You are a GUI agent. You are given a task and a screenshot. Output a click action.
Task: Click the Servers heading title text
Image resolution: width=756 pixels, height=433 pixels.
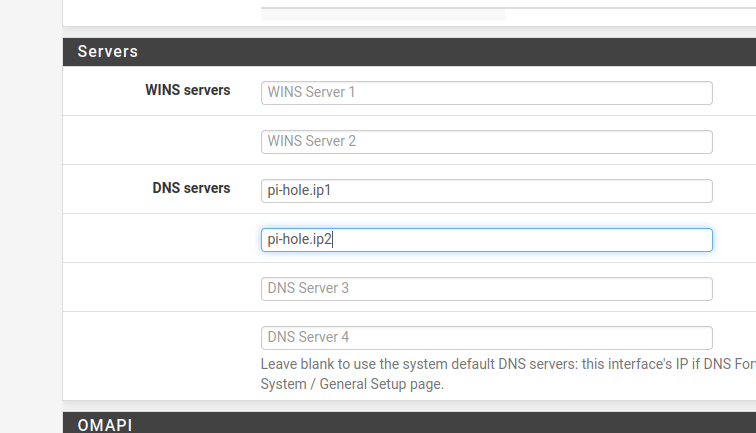click(107, 52)
